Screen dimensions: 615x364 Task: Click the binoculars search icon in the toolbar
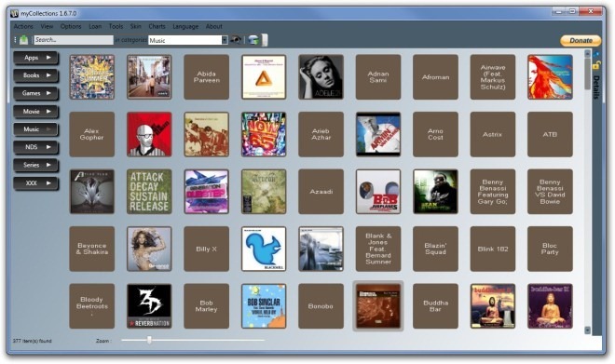click(236, 40)
